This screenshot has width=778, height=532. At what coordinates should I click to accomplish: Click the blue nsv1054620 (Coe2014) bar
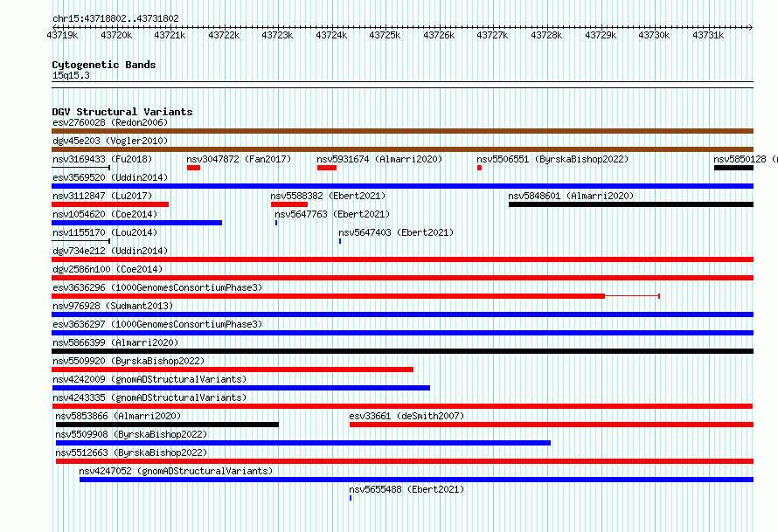(x=137, y=223)
